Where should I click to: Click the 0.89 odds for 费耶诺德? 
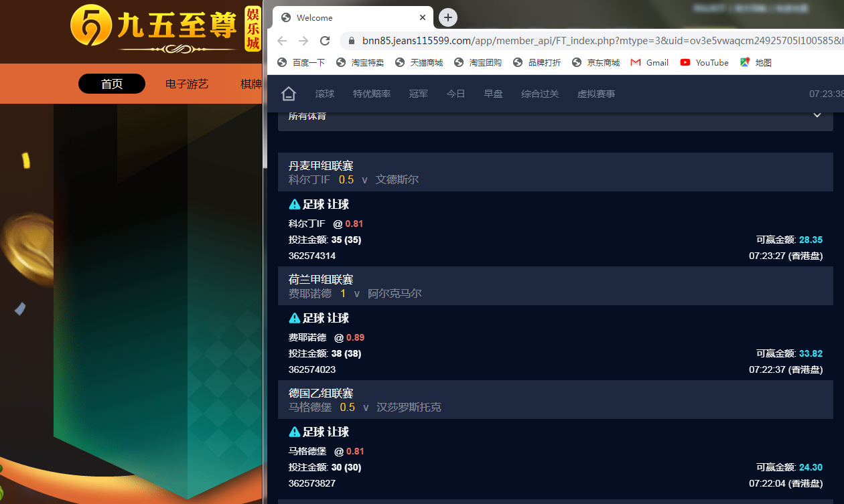pos(356,337)
